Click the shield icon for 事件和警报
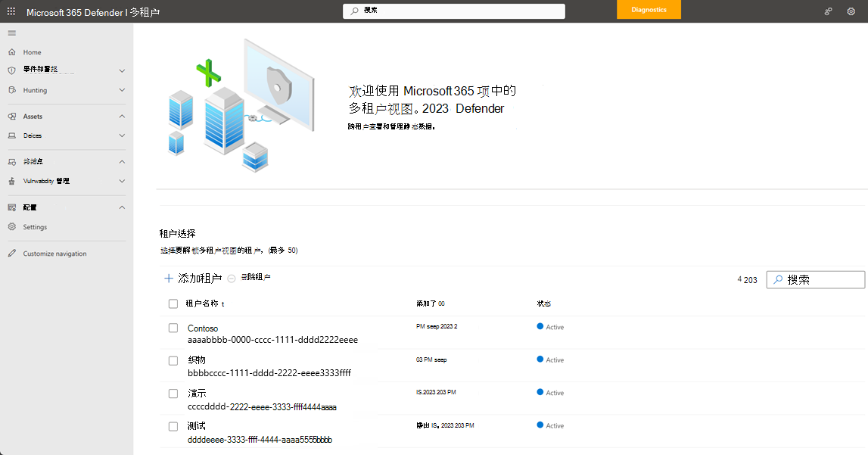Screen dimensions: 868x470 pyautogui.click(x=11, y=70)
